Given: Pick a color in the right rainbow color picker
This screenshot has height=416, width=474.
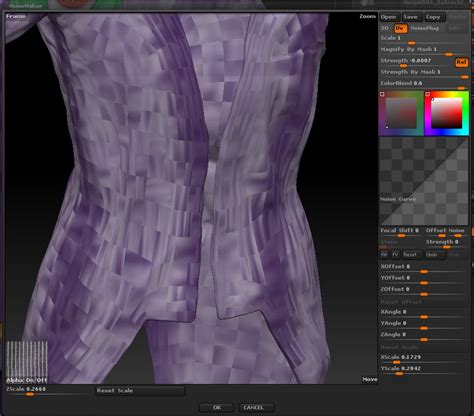Looking at the screenshot, I should pyautogui.click(x=447, y=113).
